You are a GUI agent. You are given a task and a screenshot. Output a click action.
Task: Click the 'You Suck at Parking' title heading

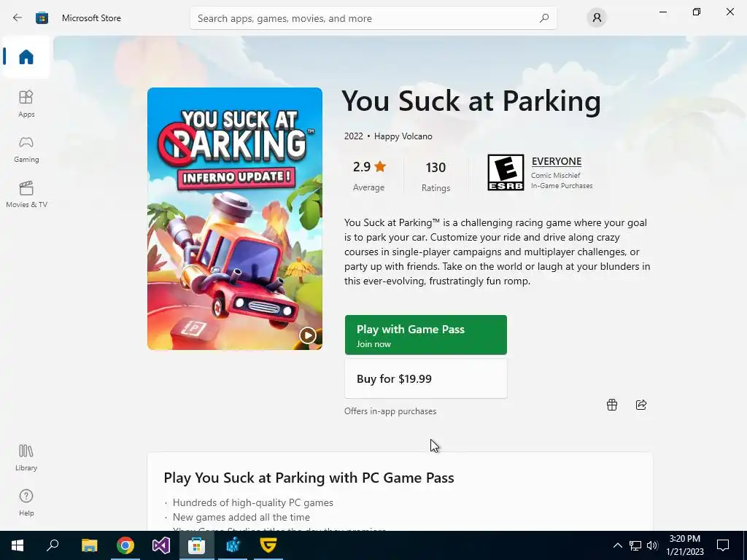471,101
